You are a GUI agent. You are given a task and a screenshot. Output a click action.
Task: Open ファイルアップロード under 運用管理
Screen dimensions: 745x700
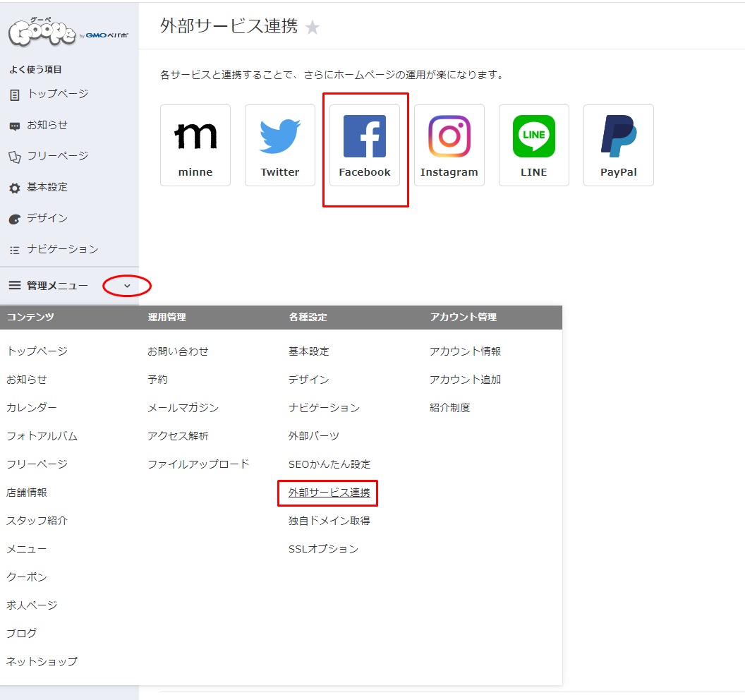(198, 464)
